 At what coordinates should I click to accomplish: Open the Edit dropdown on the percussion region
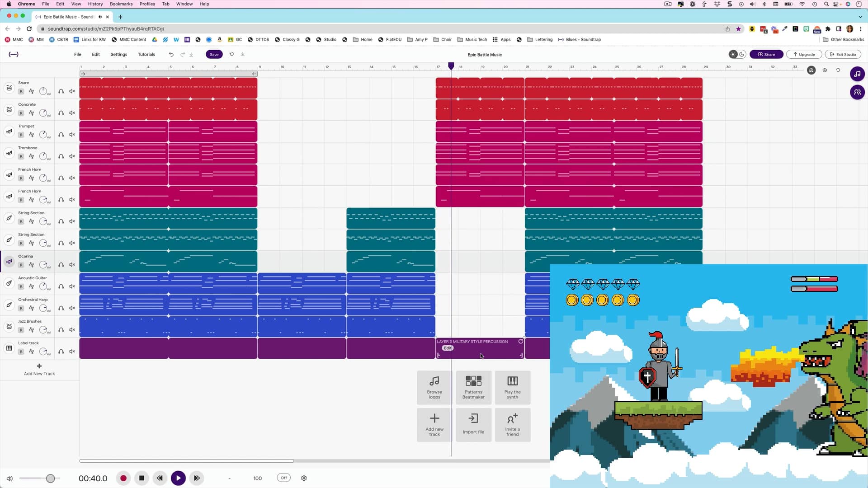point(447,348)
